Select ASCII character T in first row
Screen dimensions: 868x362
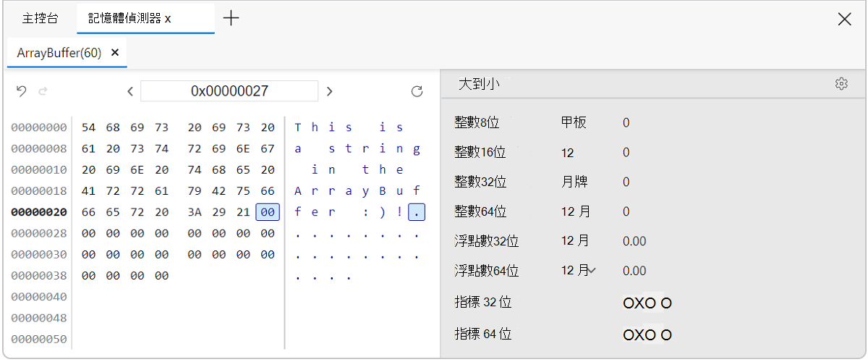pos(298,127)
